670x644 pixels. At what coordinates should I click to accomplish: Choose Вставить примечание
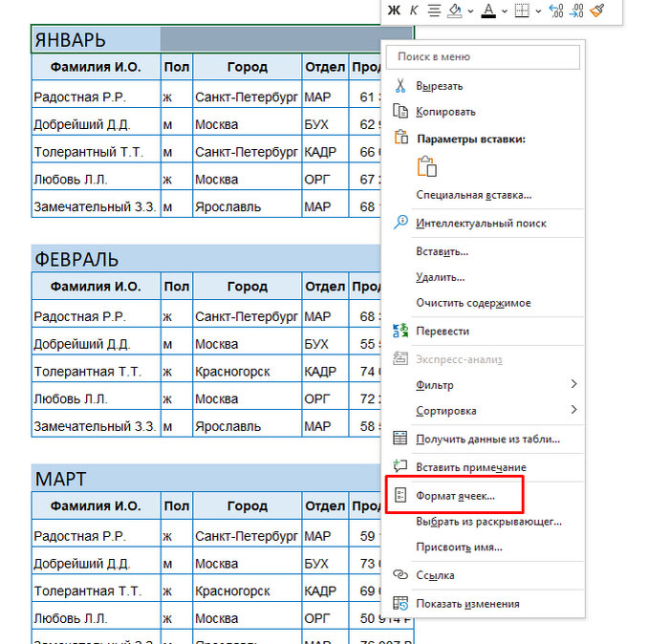click(x=471, y=467)
